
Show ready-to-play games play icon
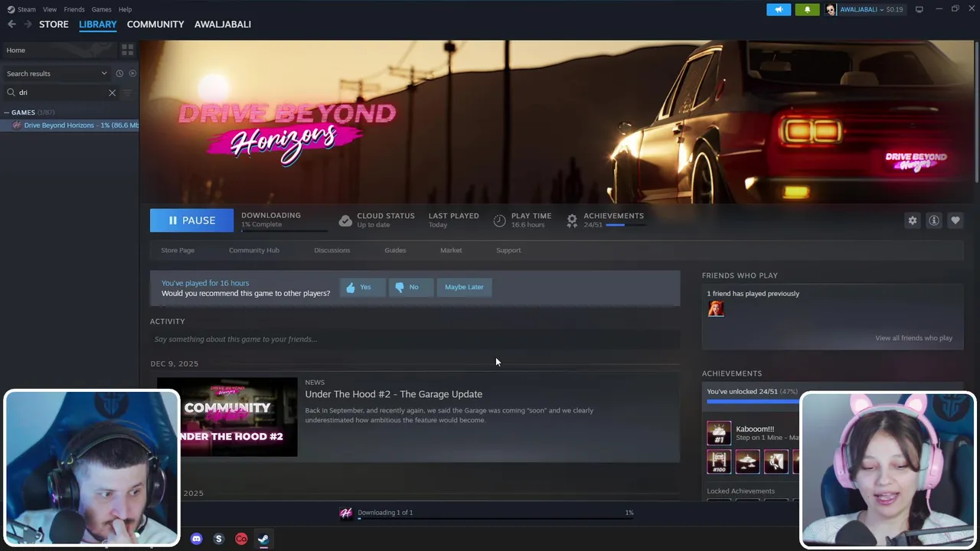coord(132,73)
